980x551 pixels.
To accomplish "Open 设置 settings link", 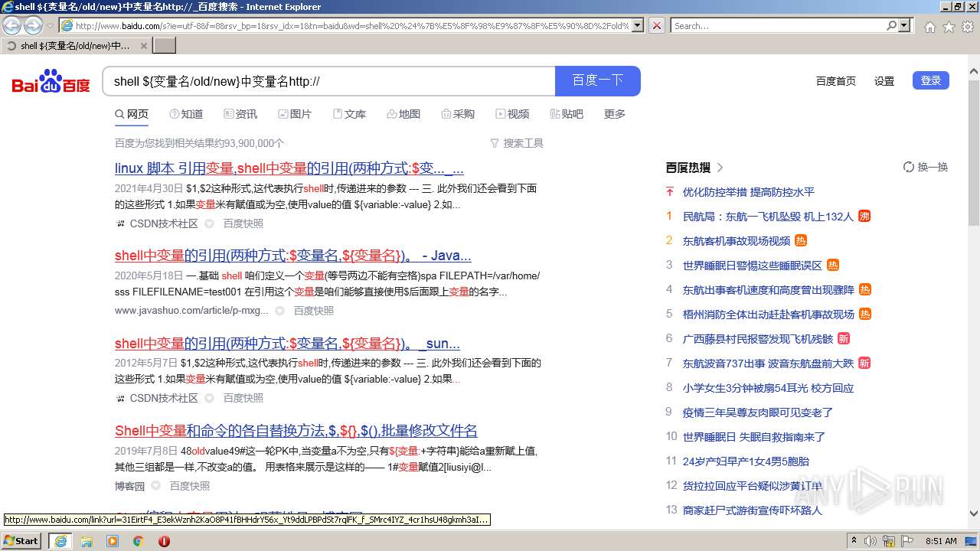I will [884, 81].
